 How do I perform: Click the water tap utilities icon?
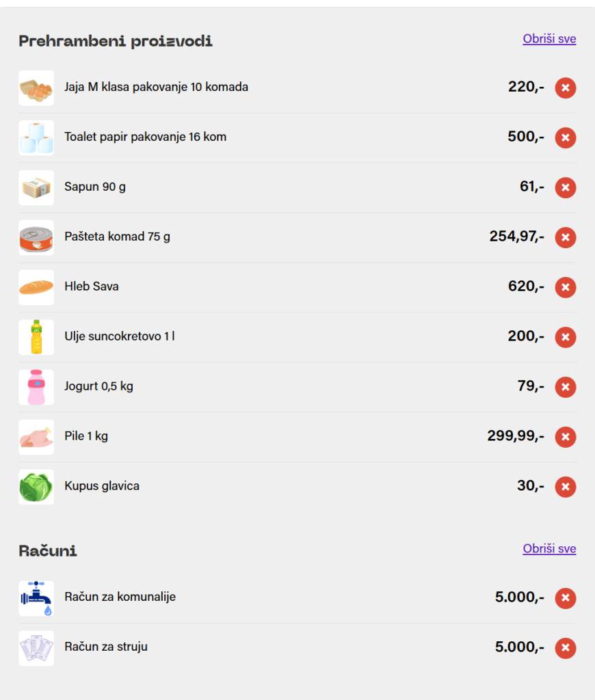point(36,599)
